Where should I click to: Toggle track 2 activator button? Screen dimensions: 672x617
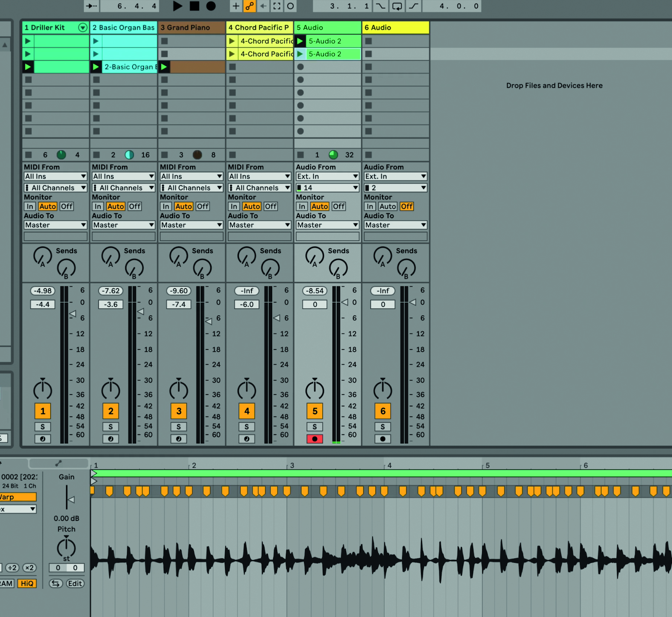(x=111, y=411)
